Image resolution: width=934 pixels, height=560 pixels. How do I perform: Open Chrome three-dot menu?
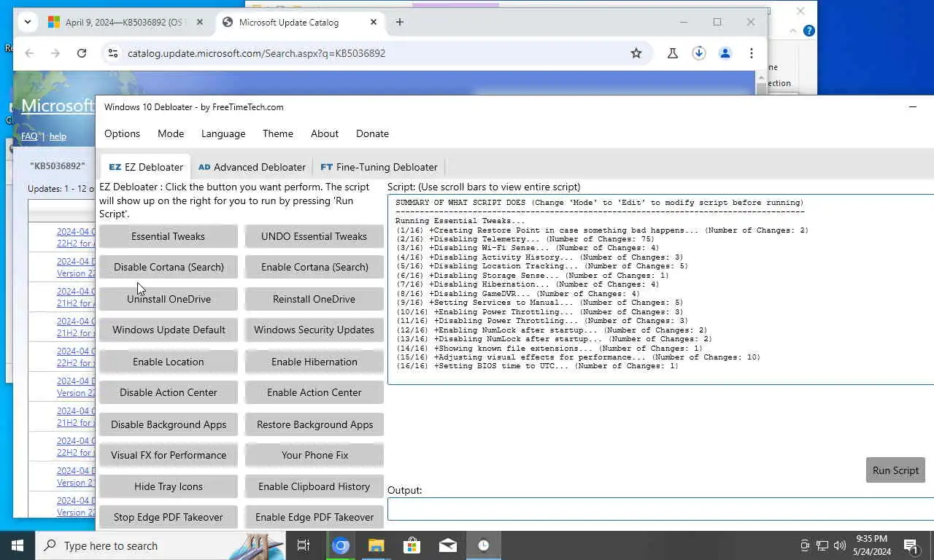[752, 53]
